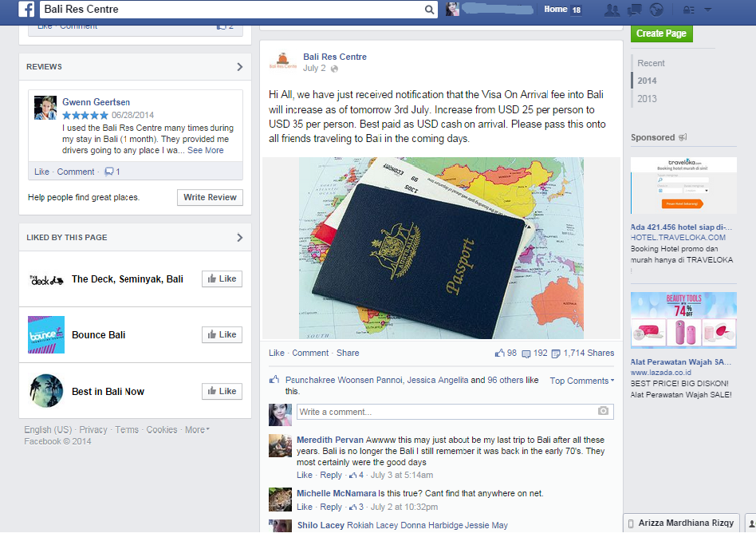The height and width of the screenshot is (549, 756).
Task: Click the 96 others like link
Action: (506, 380)
